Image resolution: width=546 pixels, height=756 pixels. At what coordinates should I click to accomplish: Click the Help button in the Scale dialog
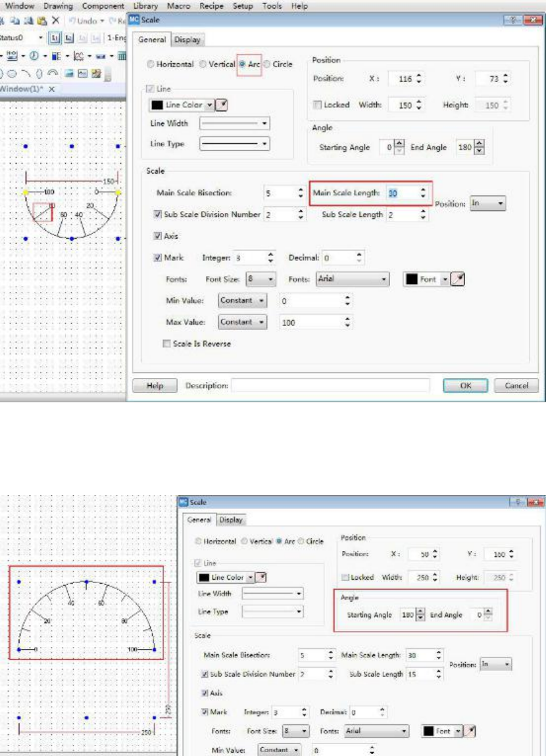click(155, 386)
